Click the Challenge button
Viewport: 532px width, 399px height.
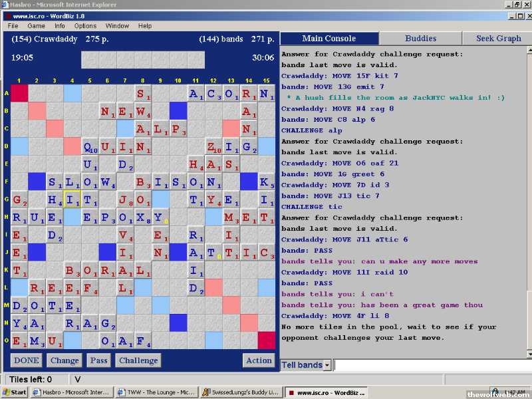point(138,360)
